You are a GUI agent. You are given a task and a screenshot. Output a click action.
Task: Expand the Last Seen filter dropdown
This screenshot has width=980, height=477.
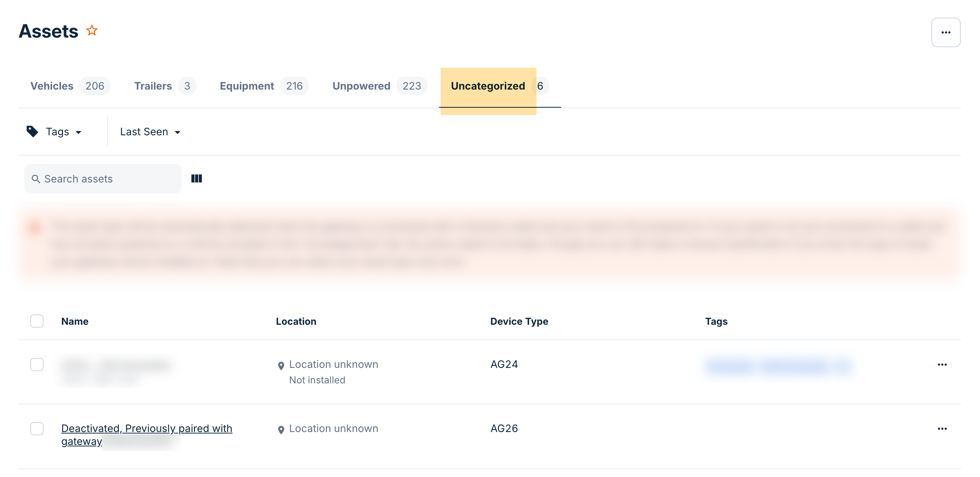tap(150, 132)
